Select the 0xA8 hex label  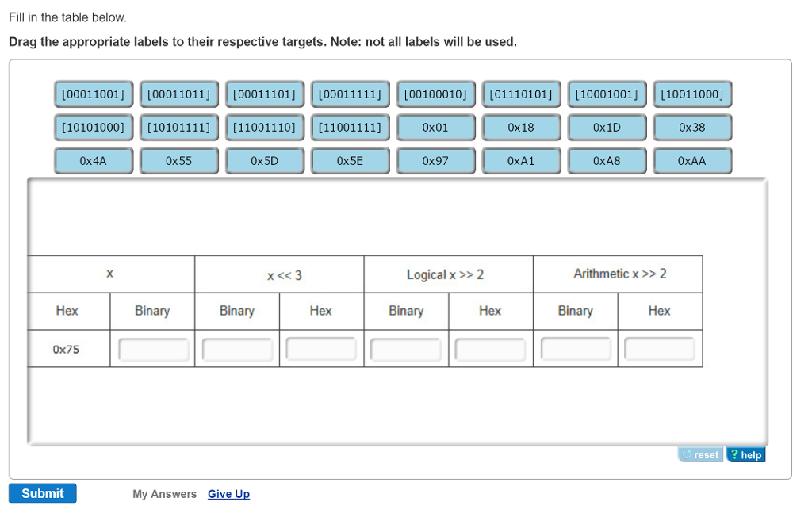(x=607, y=160)
